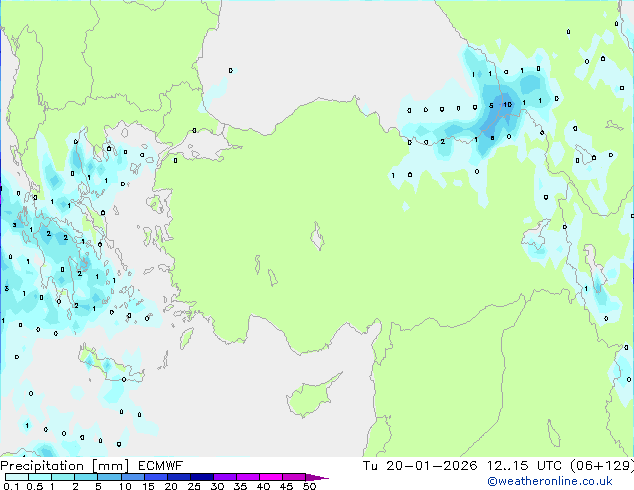Click the arrow tip above 50 on legend
Image resolution: width=634 pixels, height=490 pixels.
pos(317,478)
